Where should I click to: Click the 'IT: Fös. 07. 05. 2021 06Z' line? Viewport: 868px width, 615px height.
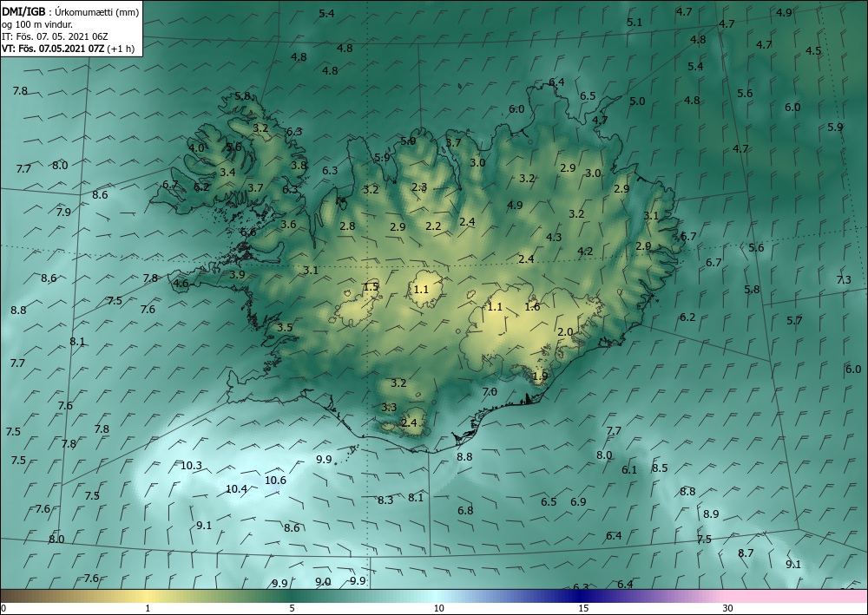click(x=54, y=36)
